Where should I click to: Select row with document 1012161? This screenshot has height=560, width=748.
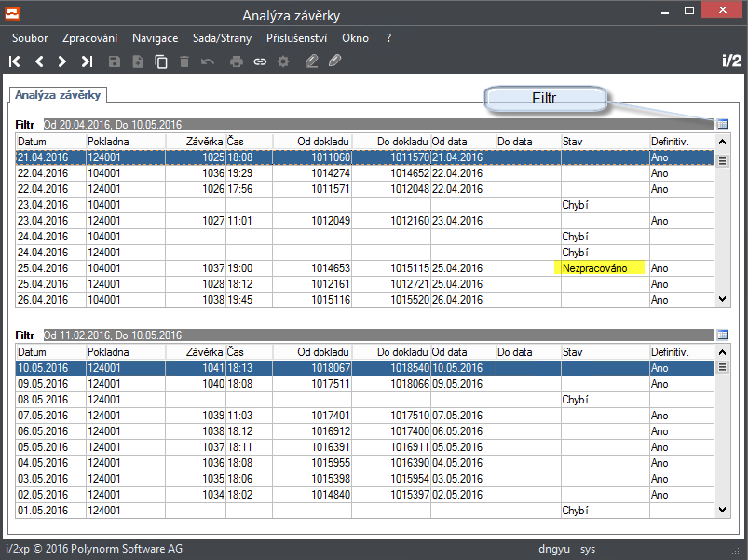(365, 284)
